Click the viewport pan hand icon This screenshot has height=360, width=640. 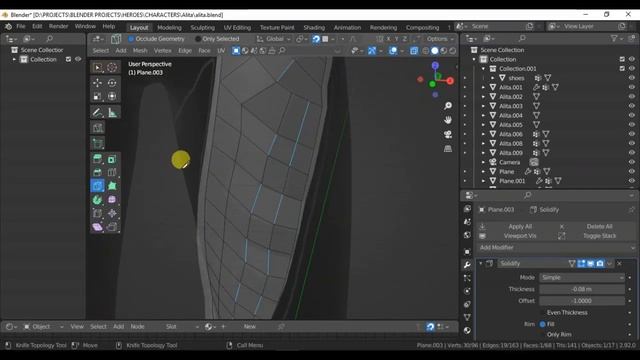[448, 120]
